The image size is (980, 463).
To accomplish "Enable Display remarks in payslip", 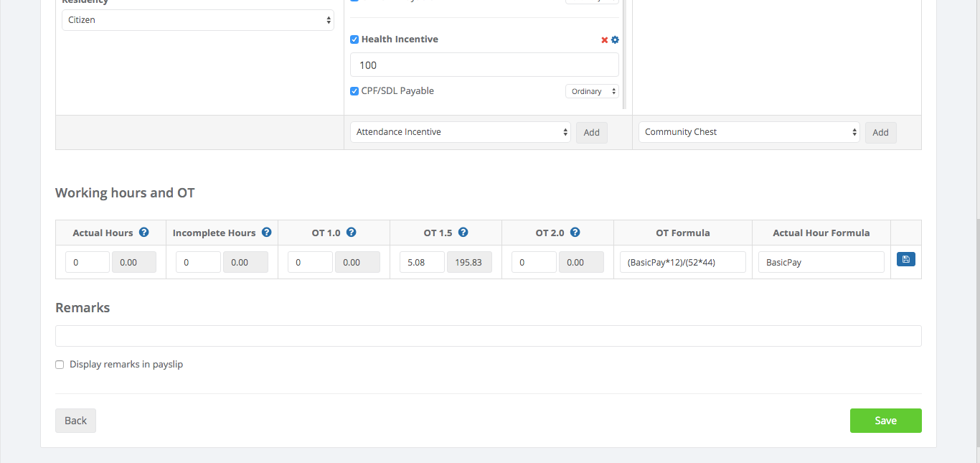I will [x=60, y=365].
